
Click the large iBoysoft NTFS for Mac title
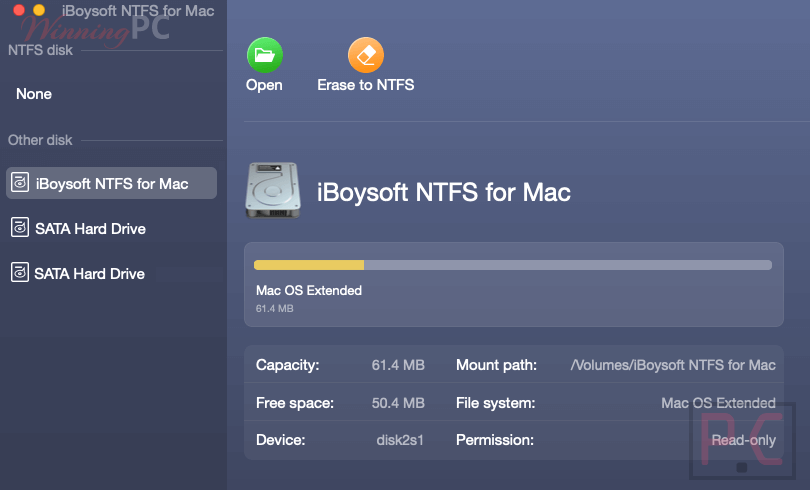point(444,192)
